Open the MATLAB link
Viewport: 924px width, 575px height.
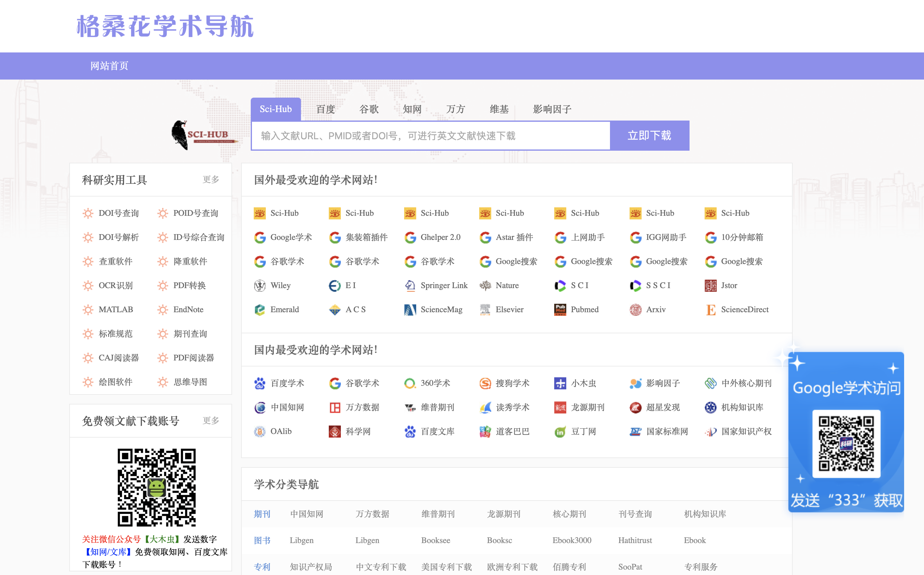116,310
